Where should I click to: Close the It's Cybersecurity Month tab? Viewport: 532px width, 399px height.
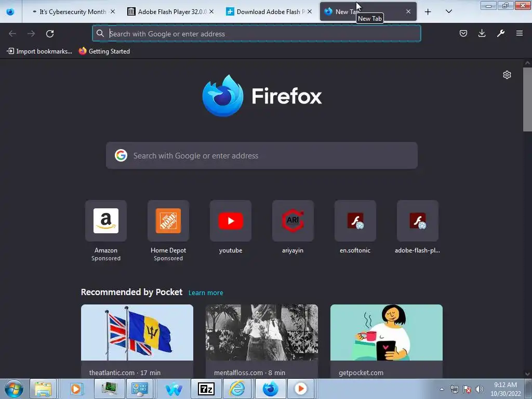(x=113, y=12)
